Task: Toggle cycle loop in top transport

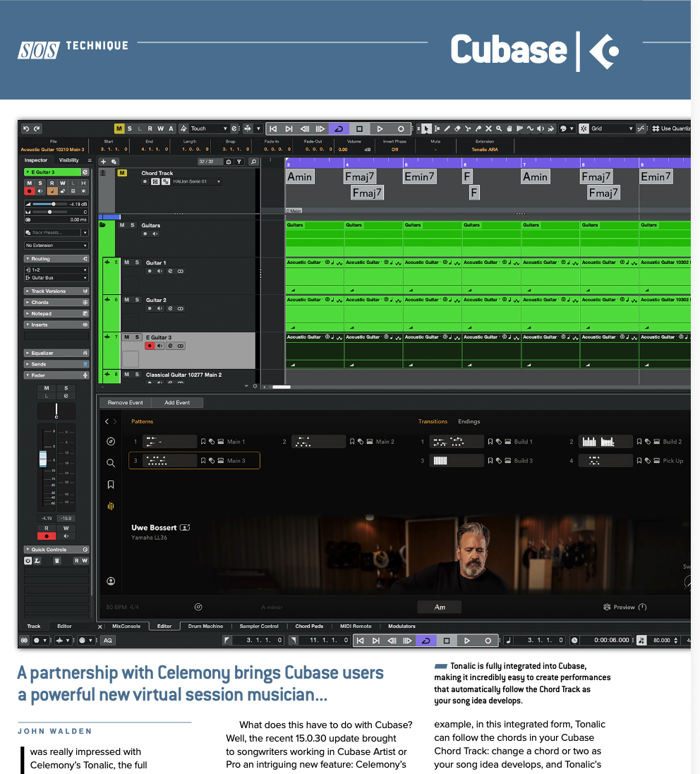Action: (x=339, y=129)
